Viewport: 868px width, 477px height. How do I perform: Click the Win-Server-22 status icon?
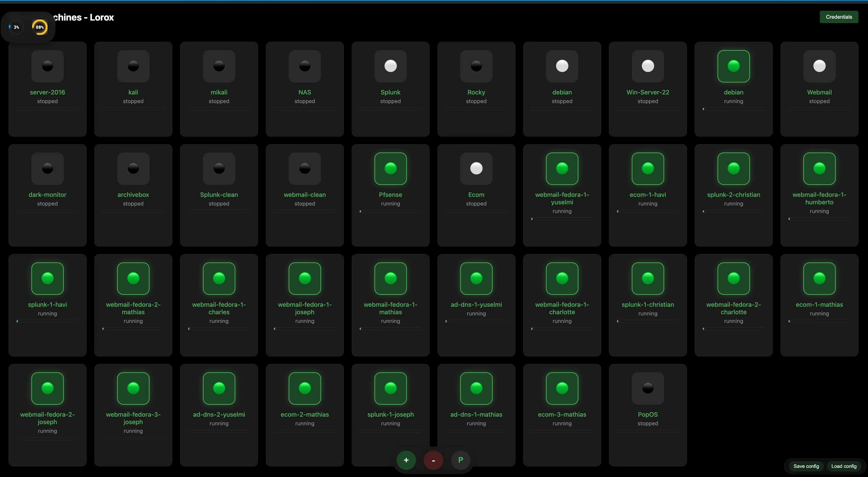[648, 66]
